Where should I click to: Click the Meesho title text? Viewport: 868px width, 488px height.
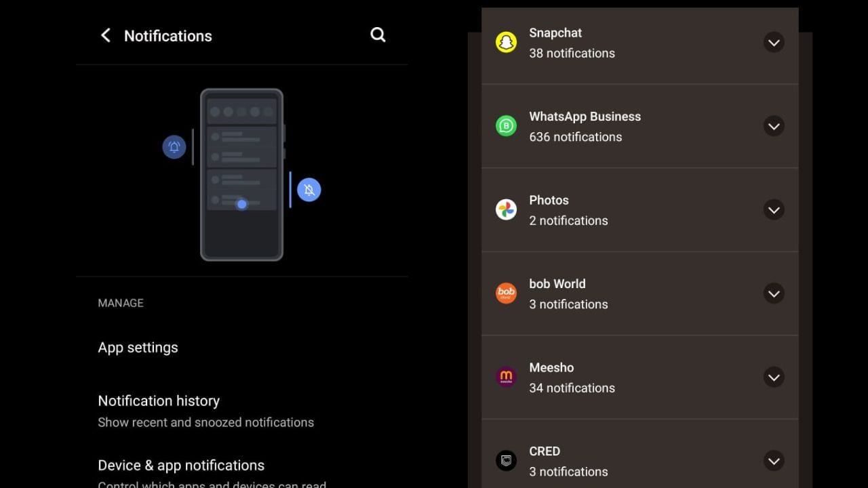[x=551, y=367]
